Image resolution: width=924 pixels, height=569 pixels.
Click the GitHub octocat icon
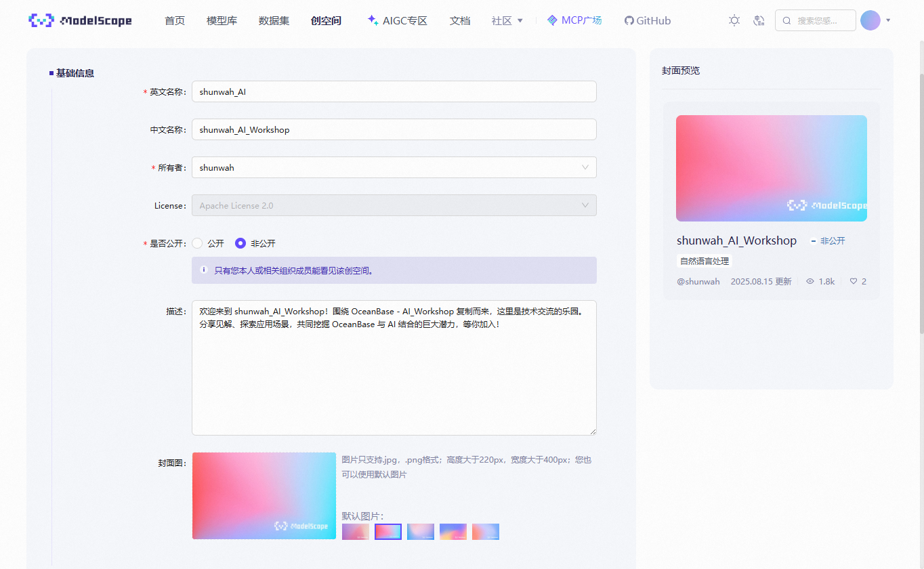(x=629, y=20)
